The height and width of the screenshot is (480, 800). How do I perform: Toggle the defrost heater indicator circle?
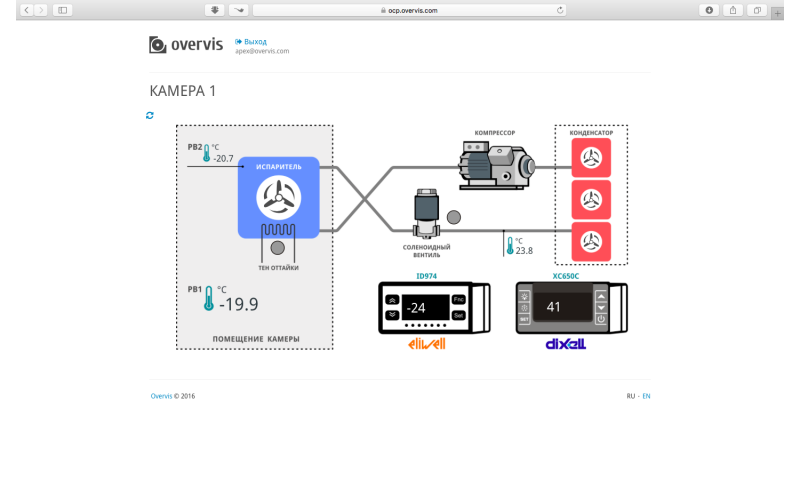click(278, 248)
